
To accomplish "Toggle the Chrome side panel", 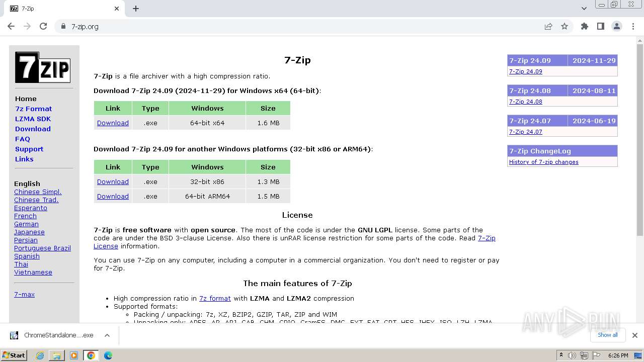I will pyautogui.click(x=601, y=27).
